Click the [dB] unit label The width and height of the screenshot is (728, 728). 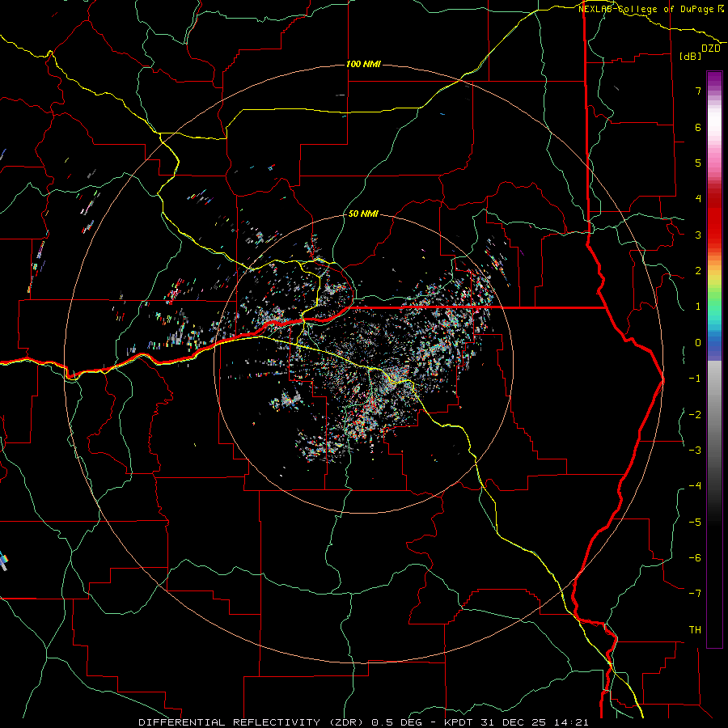691,56
